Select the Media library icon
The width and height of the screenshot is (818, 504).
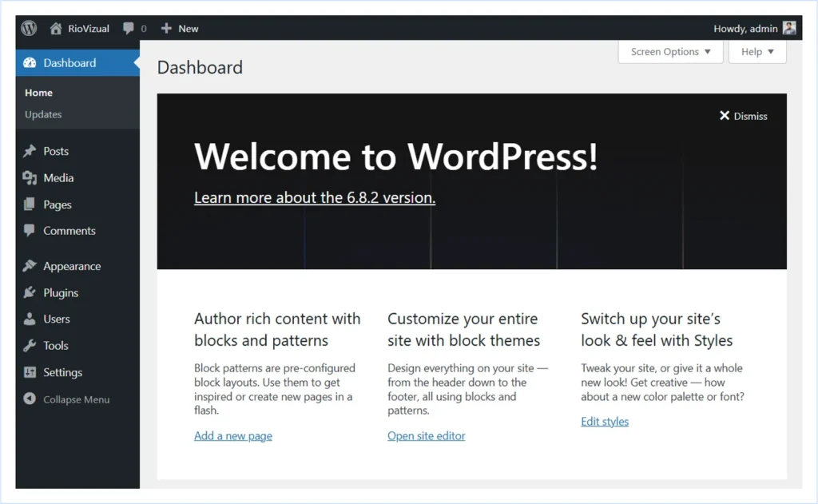coord(30,178)
